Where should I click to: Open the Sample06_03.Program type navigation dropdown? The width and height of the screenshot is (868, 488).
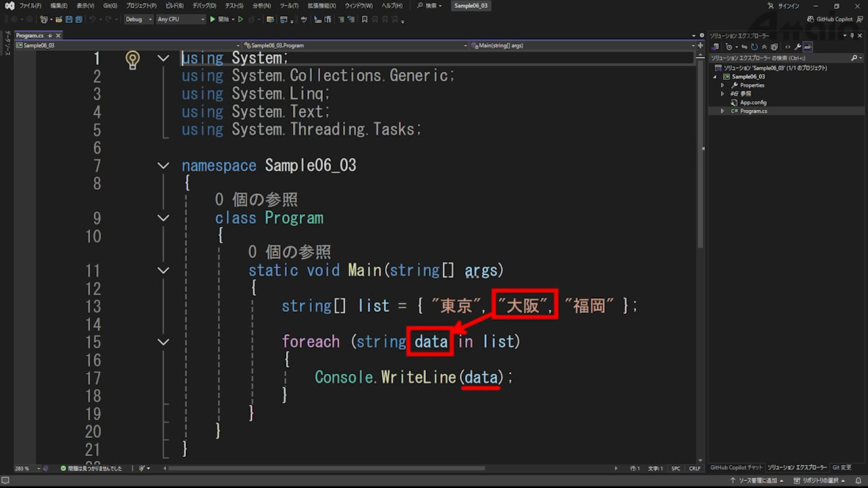(357, 45)
